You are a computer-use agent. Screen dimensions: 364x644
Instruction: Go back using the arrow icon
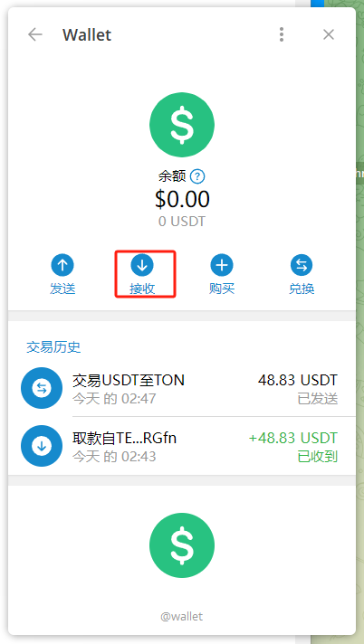35,34
